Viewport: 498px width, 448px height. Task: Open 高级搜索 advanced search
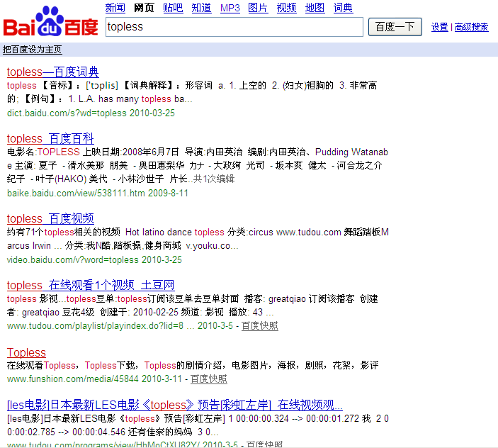471,27
